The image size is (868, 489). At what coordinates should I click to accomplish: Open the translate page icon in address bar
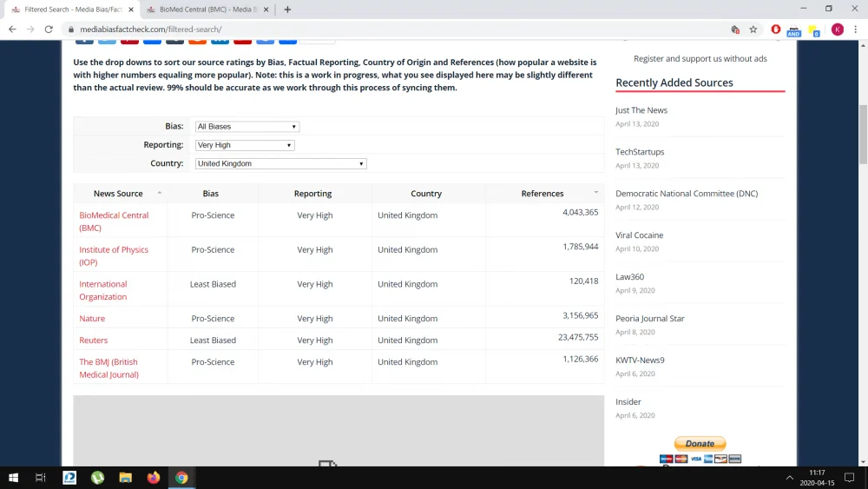coord(735,30)
